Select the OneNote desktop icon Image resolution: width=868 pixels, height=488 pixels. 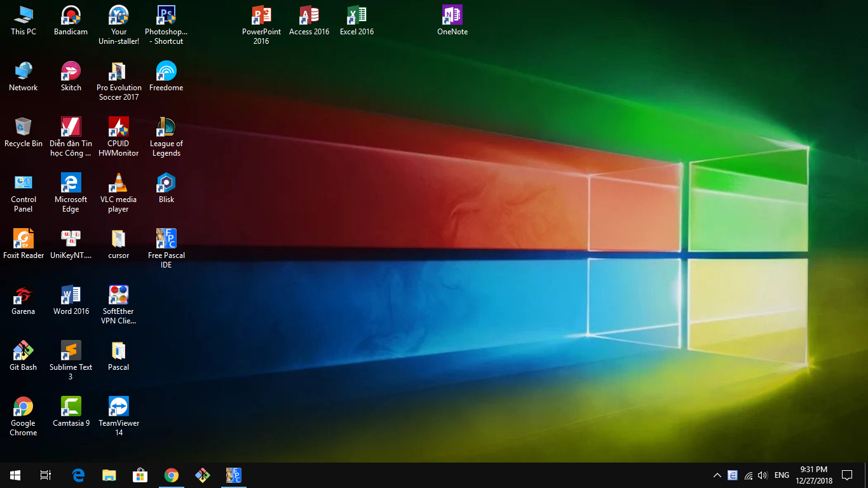tap(452, 20)
